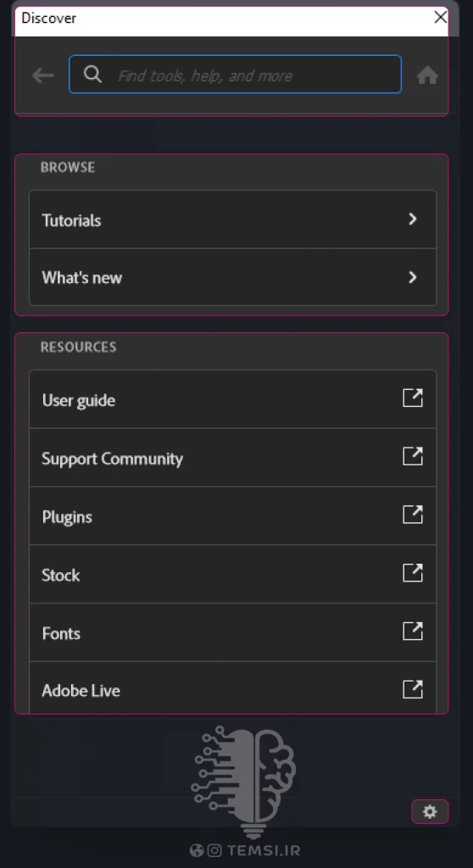Click the magnifying glass search icon

pyautogui.click(x=92, y=74)
